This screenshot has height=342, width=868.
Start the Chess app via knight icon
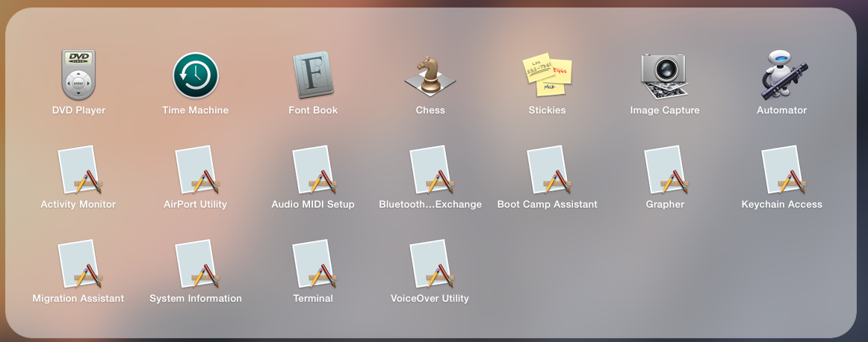[x=430, y=76]
